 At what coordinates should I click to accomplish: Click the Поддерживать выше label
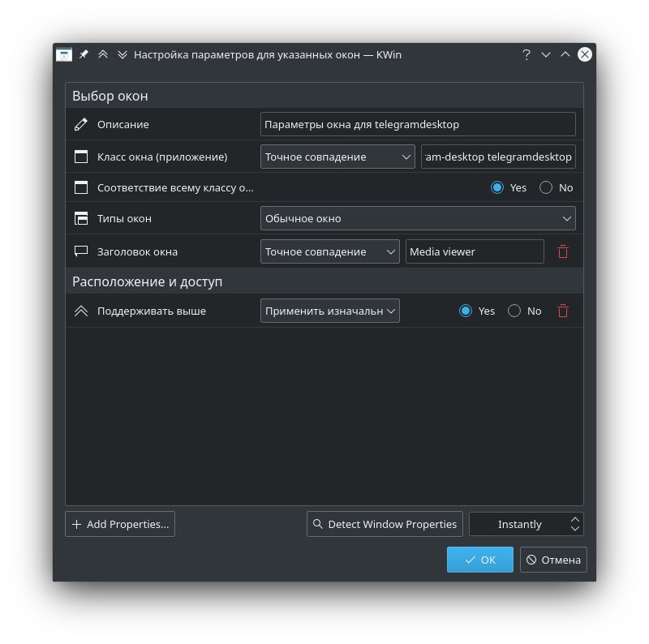(152, 311)
